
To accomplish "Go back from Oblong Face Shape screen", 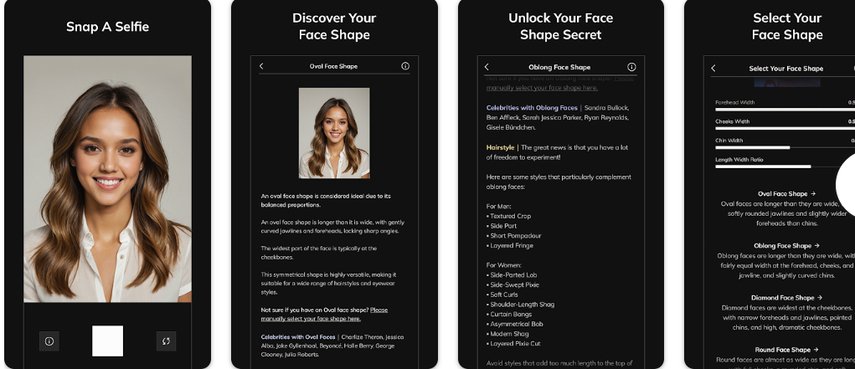I will click(486, 67).
